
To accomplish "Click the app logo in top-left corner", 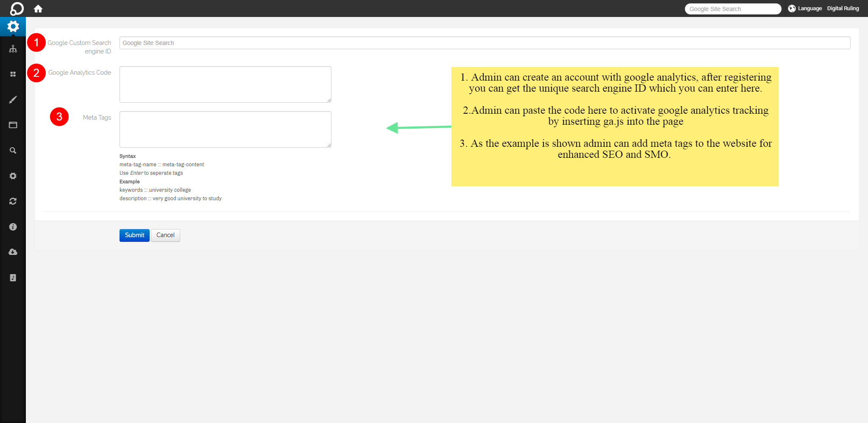I will click(x=17, y=8).
